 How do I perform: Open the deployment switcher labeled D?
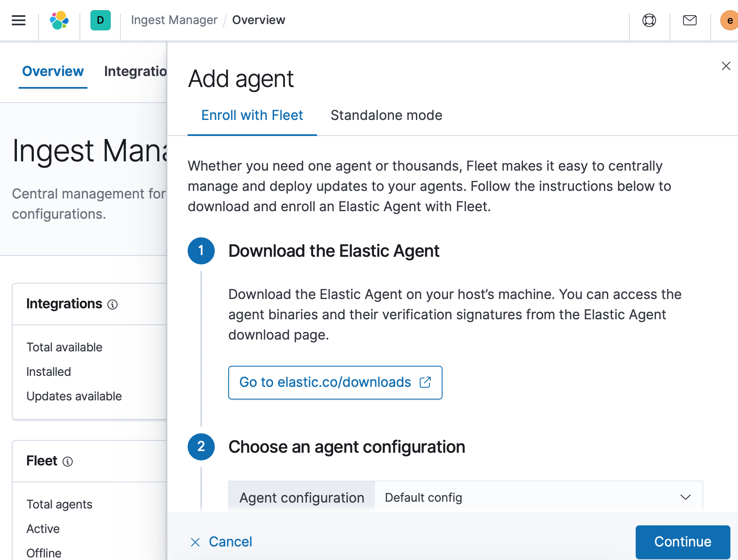click(100, 20)
